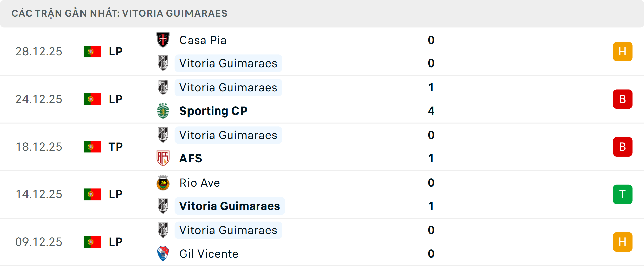Toggle the orange H result badge for Casa Pia match
This screenshot has height=266, width=644.
(x=623, y=51)
